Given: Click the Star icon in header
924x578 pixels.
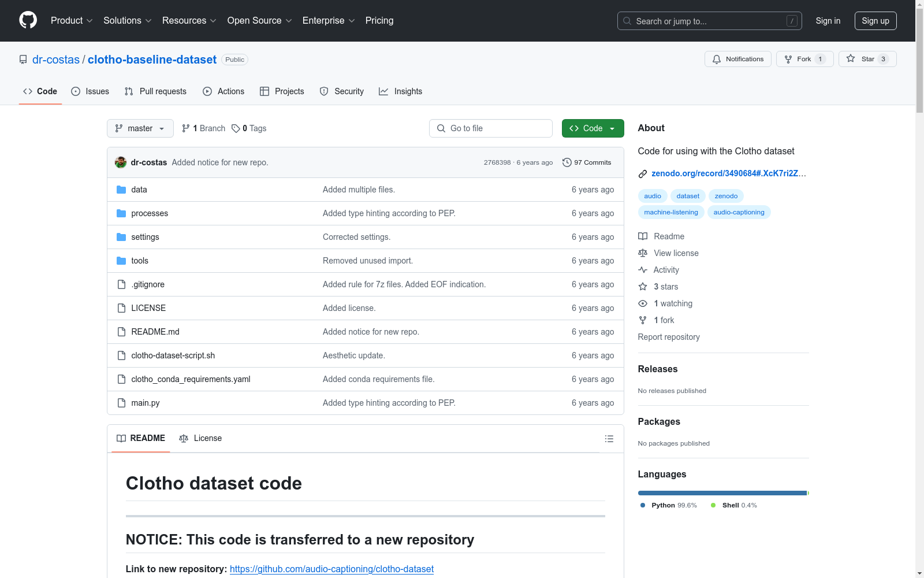Looking at the screenshot, I should click(x=851, y=58).
